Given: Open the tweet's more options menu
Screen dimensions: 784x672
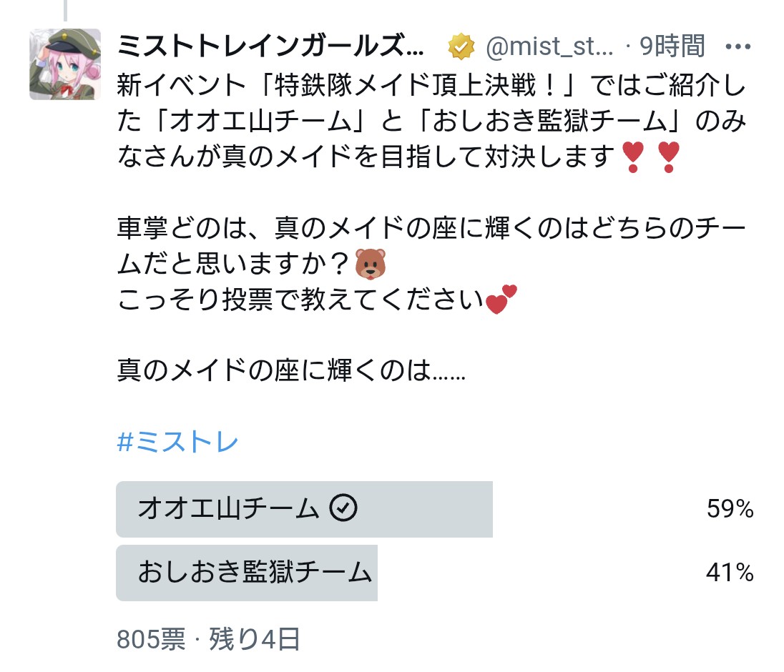Looking at the screenshot, I should point(738,47).
